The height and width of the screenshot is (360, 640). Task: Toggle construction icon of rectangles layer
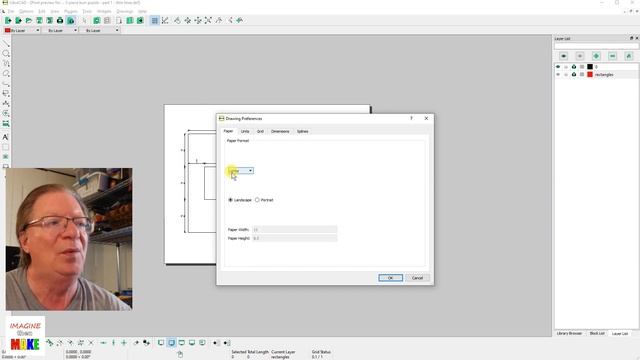point(582,75)
